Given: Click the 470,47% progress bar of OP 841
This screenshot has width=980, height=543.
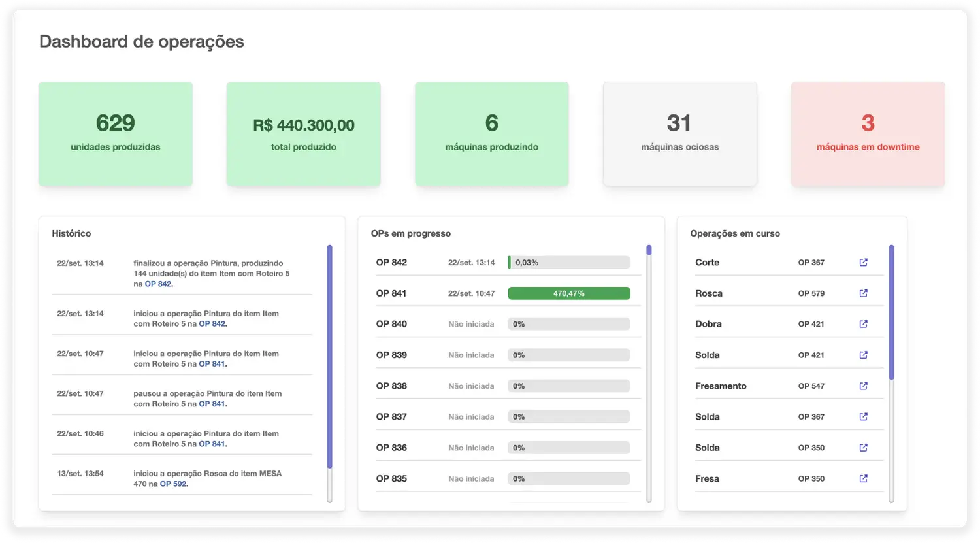Looking at the screenshot, I should click(568, 293).
